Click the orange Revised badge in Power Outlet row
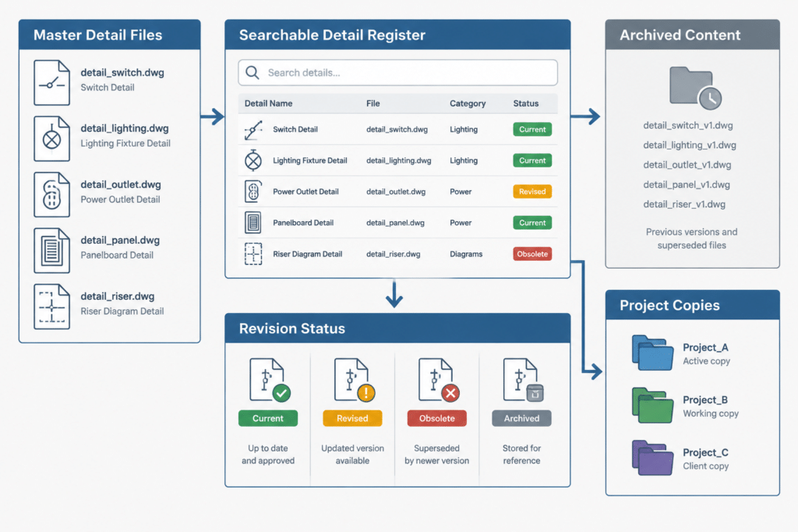798x532 pixels. [x=532, y=192]
